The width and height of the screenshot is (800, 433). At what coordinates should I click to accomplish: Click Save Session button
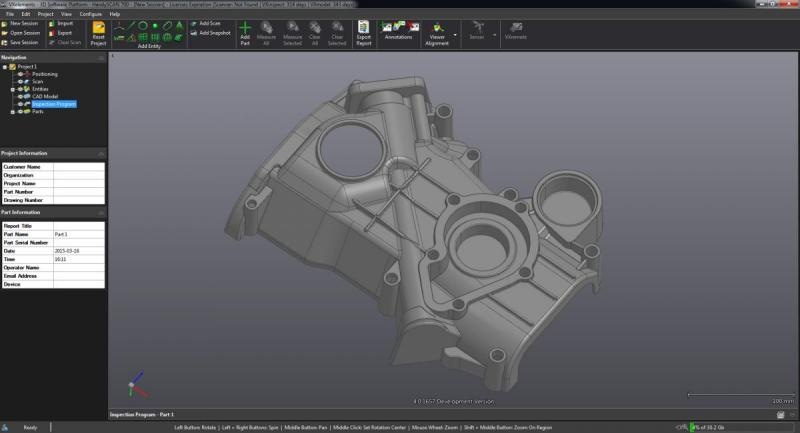pos(20,43)
